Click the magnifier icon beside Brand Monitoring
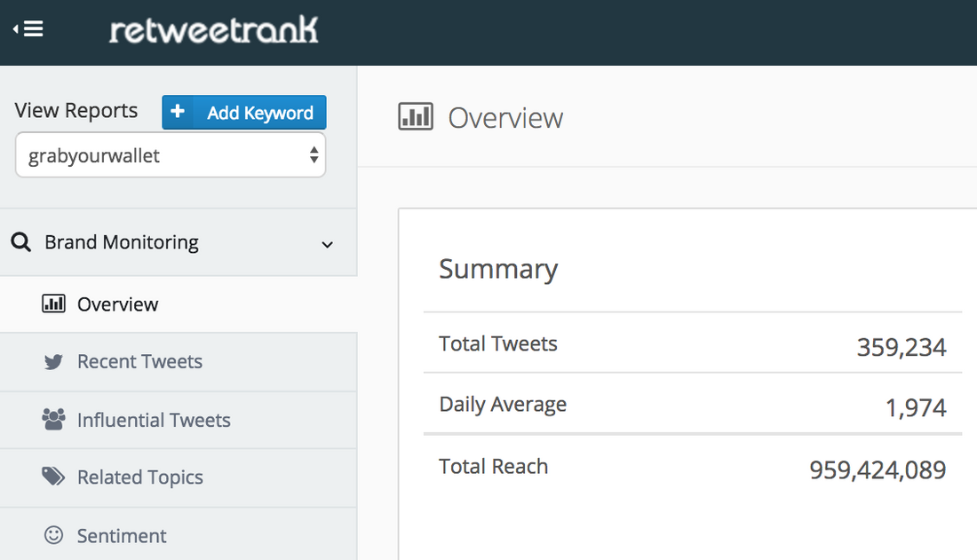 coord(21,242)
